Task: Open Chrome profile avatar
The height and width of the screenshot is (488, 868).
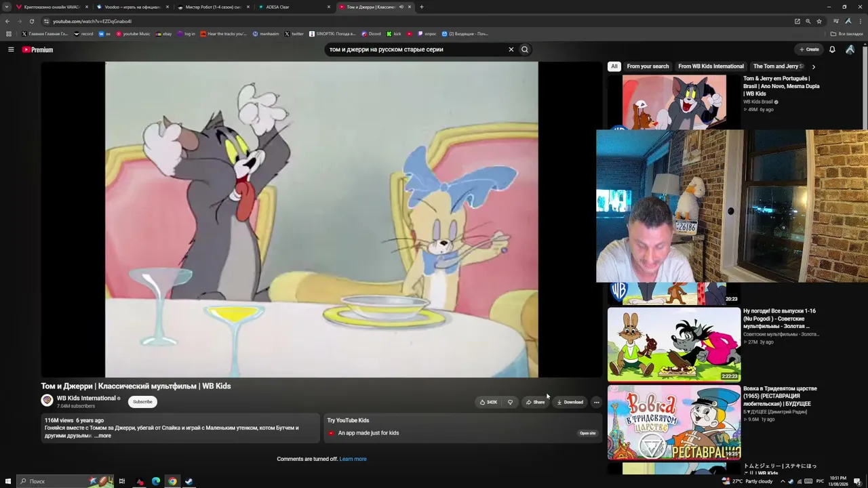Action: [848, 21]
